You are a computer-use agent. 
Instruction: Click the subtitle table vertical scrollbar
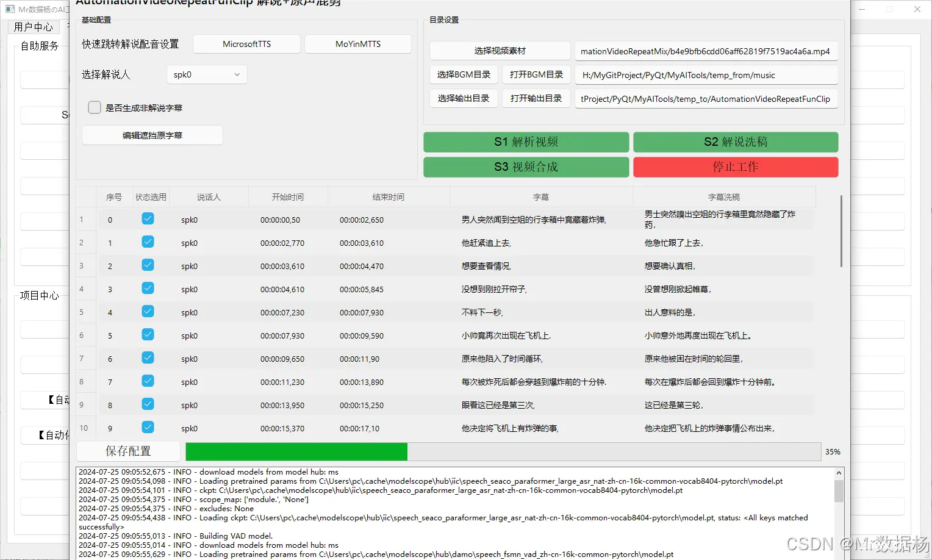point(841,231)
